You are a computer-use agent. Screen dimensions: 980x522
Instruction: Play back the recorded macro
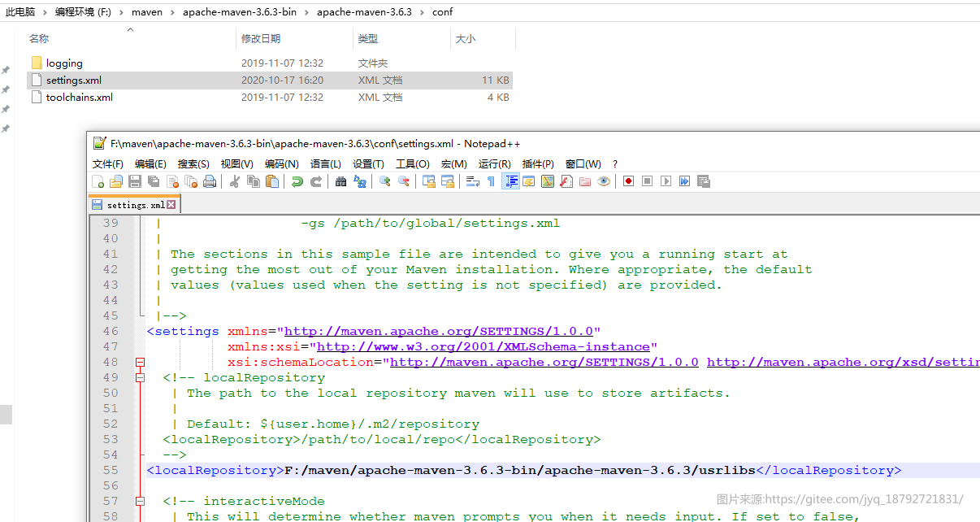point(666,181)
